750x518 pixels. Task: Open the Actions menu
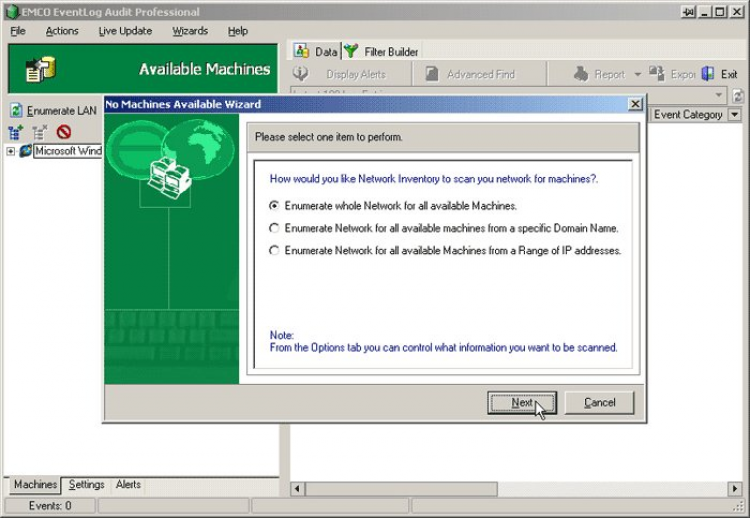click(x=62, y=31)
